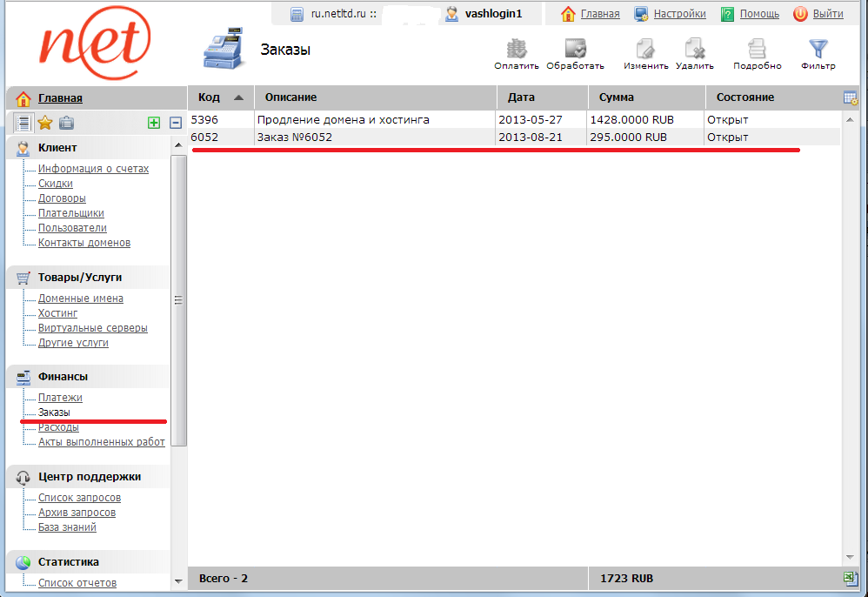
Task: Open Подробно (Details) from the toolbar
Action: coord(757,50)
